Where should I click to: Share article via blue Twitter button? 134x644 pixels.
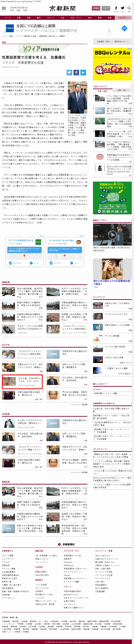point(69,73)
